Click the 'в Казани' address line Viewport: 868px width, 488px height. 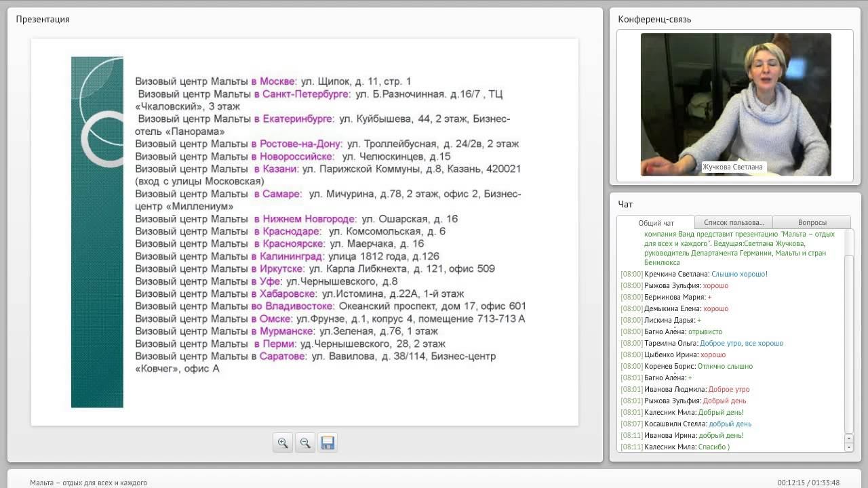(328, 175)
